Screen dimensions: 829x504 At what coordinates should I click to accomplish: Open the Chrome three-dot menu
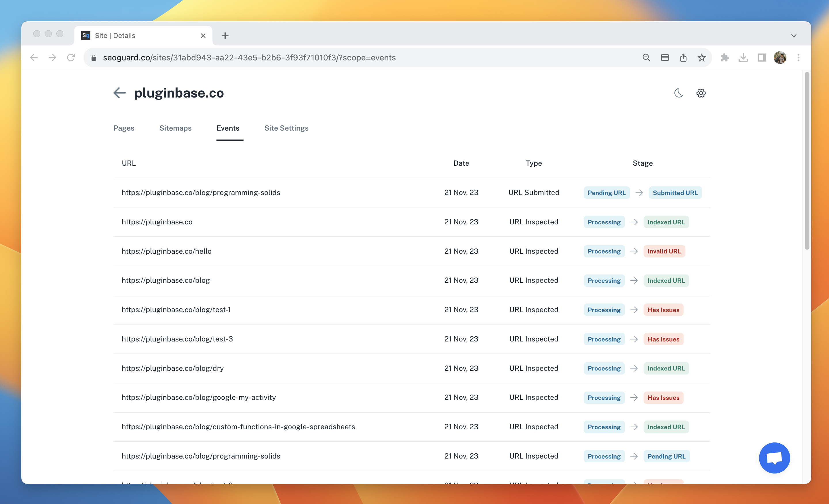[798, 58]
